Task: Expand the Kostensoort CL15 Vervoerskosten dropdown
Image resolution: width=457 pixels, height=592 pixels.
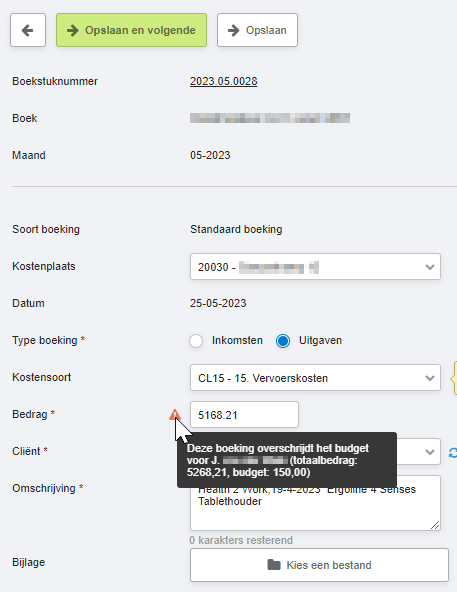Action: [x=315, y=378]
